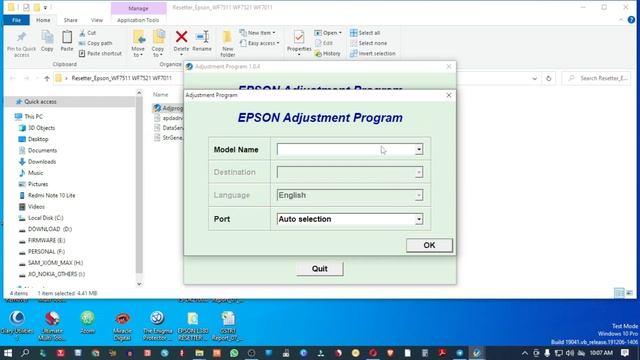Select This PC in navigation pane
The image size is (640, 360).
pos(33,116)
